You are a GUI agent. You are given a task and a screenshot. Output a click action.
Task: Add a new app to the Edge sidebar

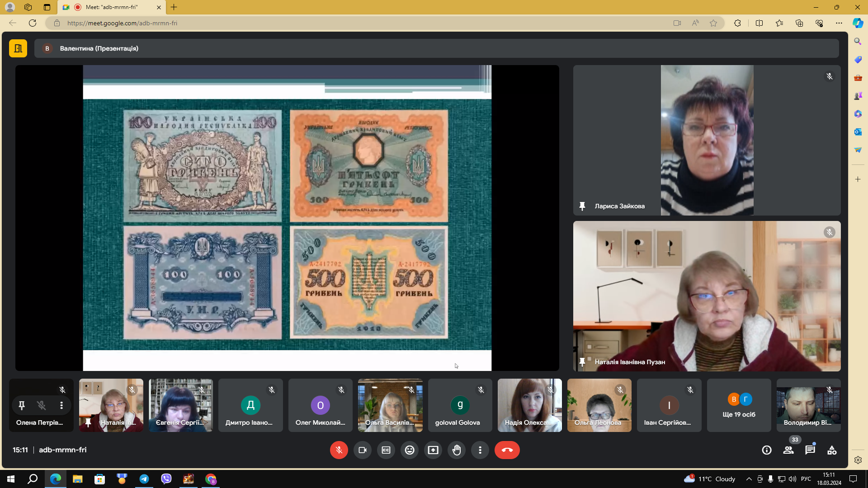click(x=858, y=179)
